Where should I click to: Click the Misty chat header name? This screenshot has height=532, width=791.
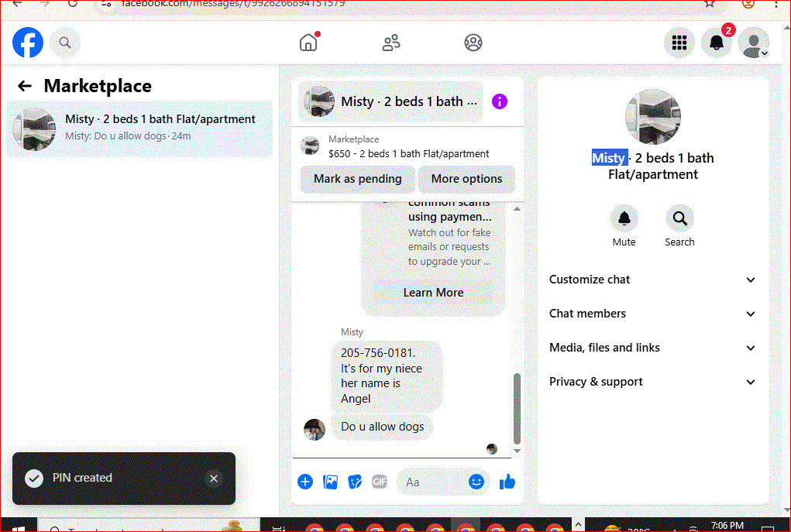click(x=391, y=101)
